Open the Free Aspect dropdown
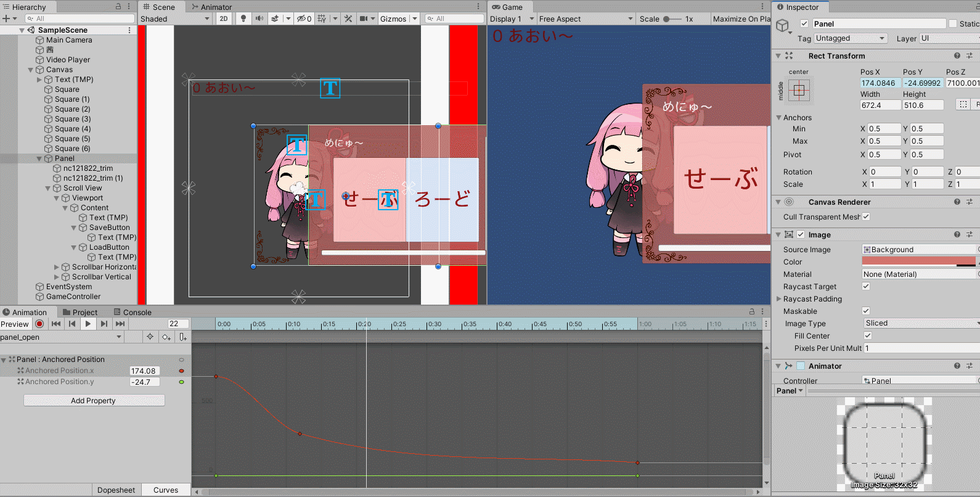The height and width of the screenshot is (497, 980). coord(586,18)
